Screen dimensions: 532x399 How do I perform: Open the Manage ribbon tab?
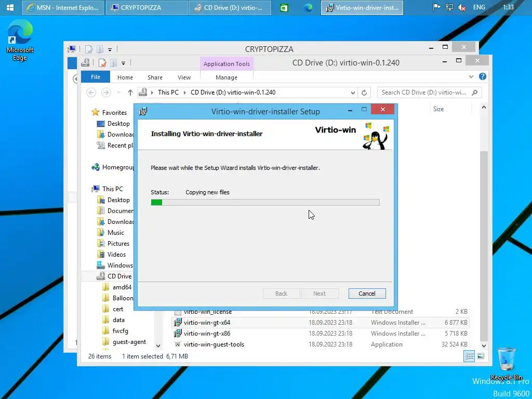227,77
